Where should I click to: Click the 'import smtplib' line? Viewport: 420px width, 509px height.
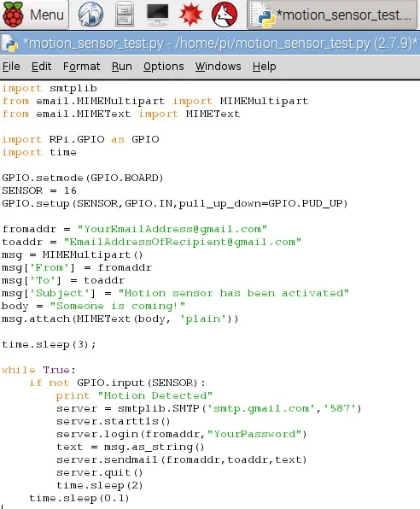tap(50, 88)
